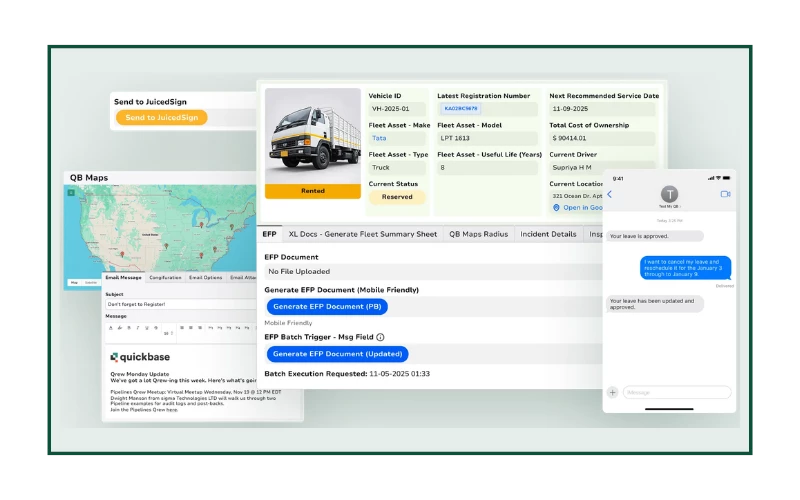Tap the T contact avatar in chat
Viewport: 800px width, 500px height.
(x=669, y=194)
